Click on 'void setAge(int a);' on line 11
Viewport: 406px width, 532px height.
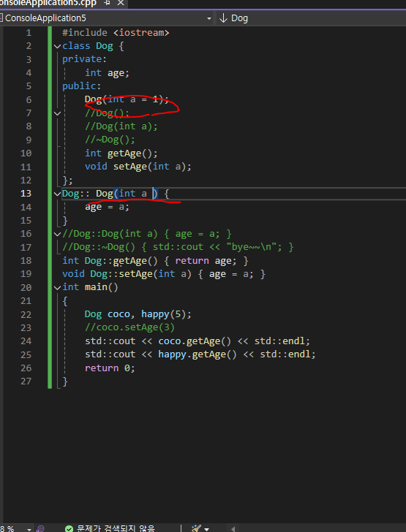(138, 167)
